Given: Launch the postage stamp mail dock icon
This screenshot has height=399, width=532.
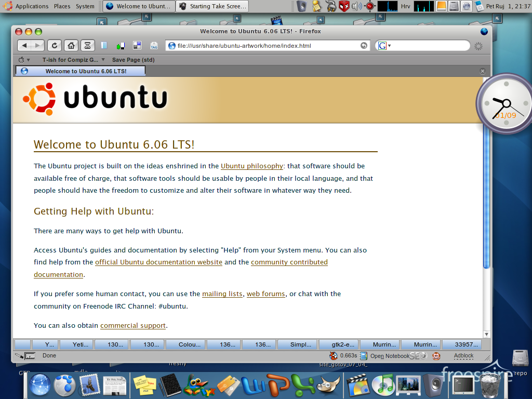Looking at the screenshot, I should tap(89, 385).
